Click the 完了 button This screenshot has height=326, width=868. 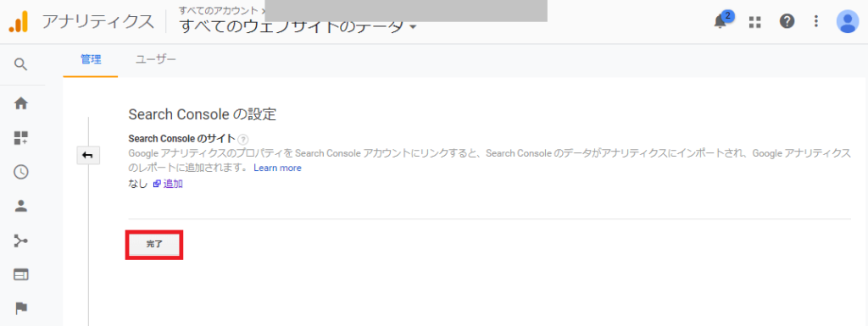click(x=154, y=244)
